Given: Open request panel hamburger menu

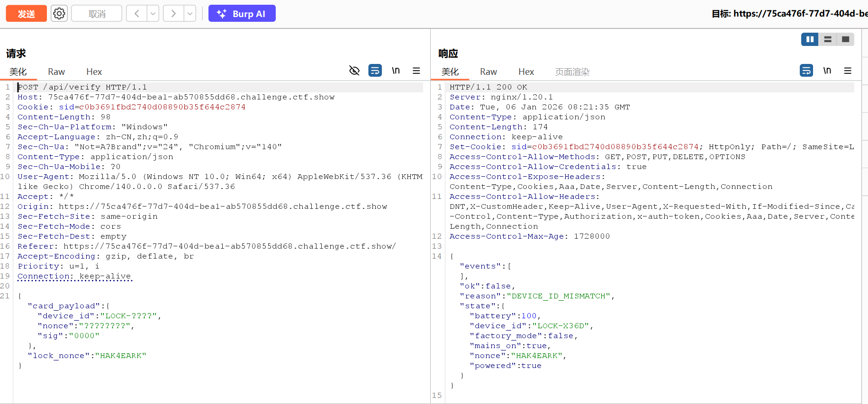Looking at the screenshot, I should pos(416,71).
